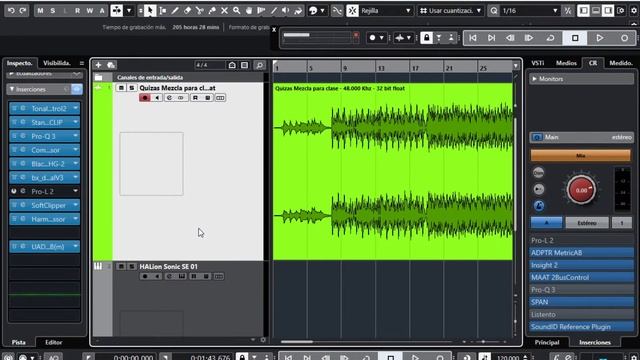Screen dimensions: 640x360
Task: Toggle the global Read R automation button
Action: pos(77,11)
